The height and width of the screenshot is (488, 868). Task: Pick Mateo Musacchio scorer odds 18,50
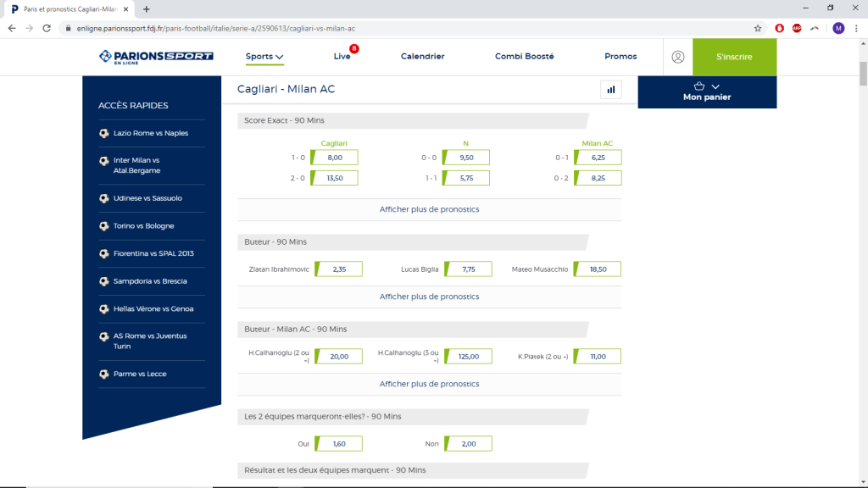(598, 269)
